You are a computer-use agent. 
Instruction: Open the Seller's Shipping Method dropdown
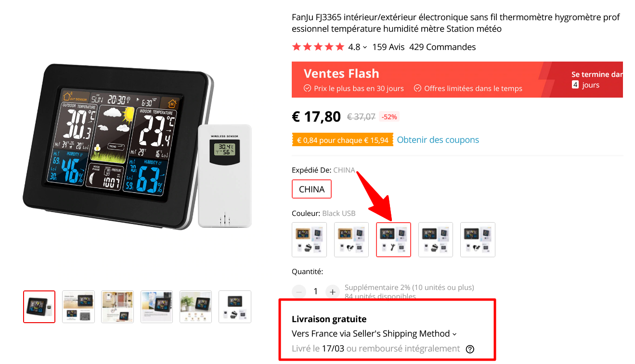pos(374,334)
